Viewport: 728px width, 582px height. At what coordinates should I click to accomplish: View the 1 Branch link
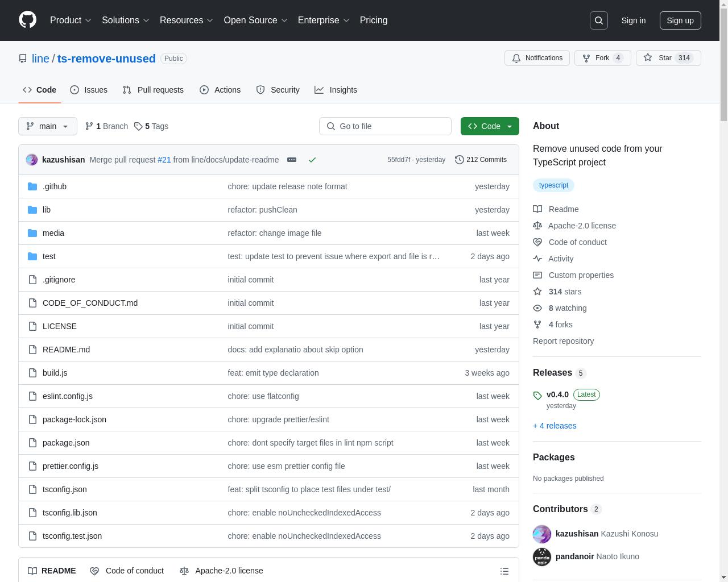coord(106,126)
